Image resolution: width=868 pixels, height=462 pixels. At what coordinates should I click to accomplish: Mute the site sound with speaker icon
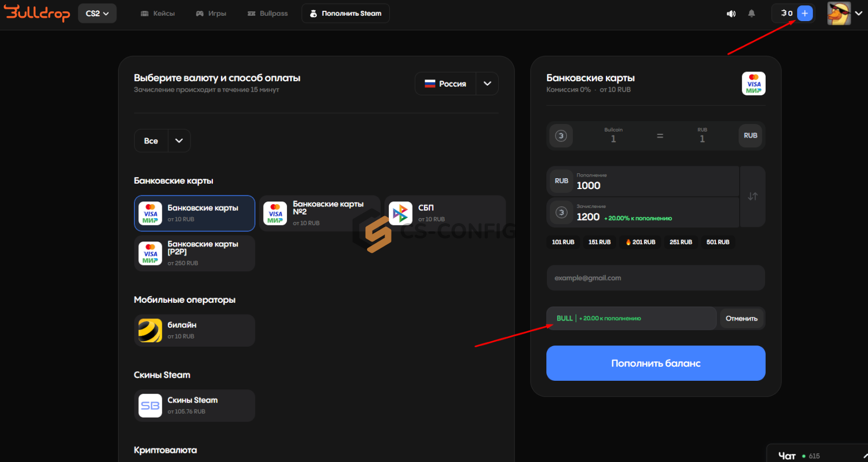pos(731,14)
